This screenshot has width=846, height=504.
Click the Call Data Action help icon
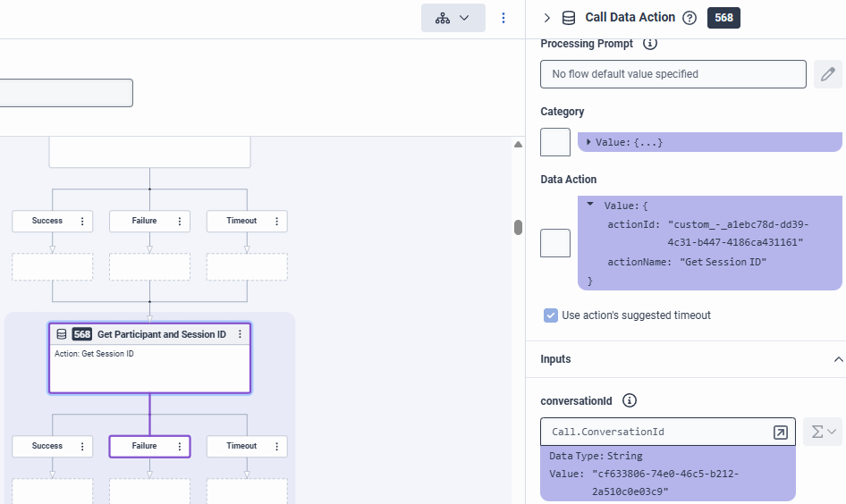(689, 18)
